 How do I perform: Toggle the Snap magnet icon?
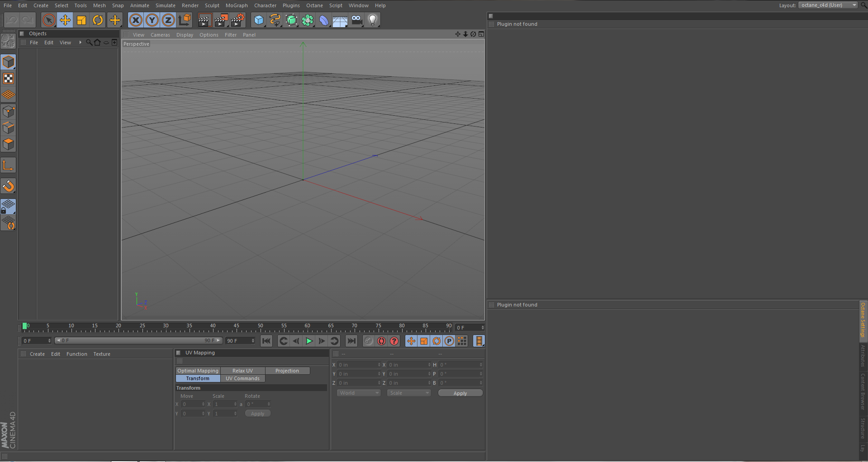9,186
